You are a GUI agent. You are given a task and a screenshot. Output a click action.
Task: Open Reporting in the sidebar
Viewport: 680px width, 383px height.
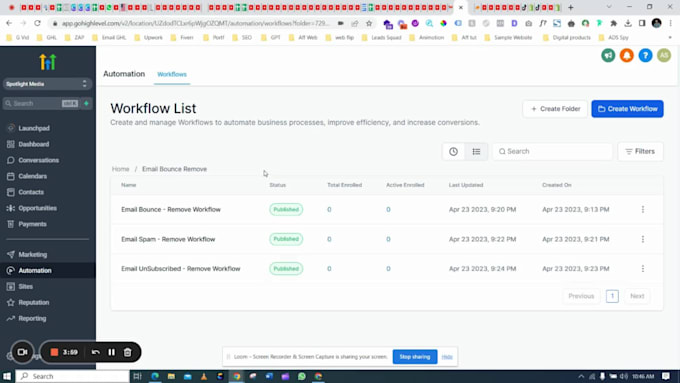tap(32, 318)
